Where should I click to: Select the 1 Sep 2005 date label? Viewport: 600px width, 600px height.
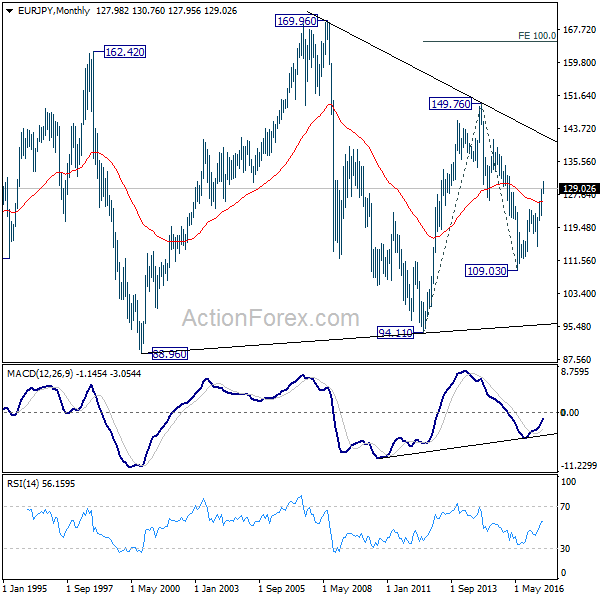tap(282, 589)
